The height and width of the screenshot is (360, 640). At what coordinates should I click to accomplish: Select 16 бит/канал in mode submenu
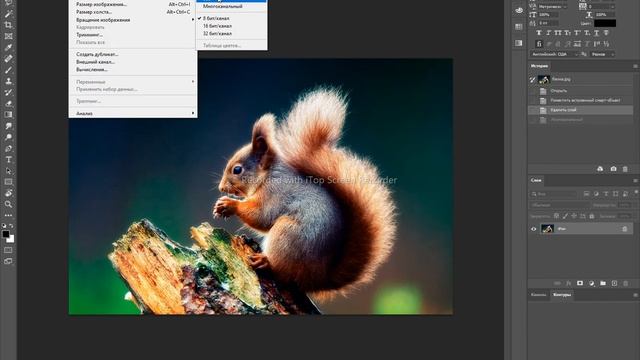coord(232,26)
